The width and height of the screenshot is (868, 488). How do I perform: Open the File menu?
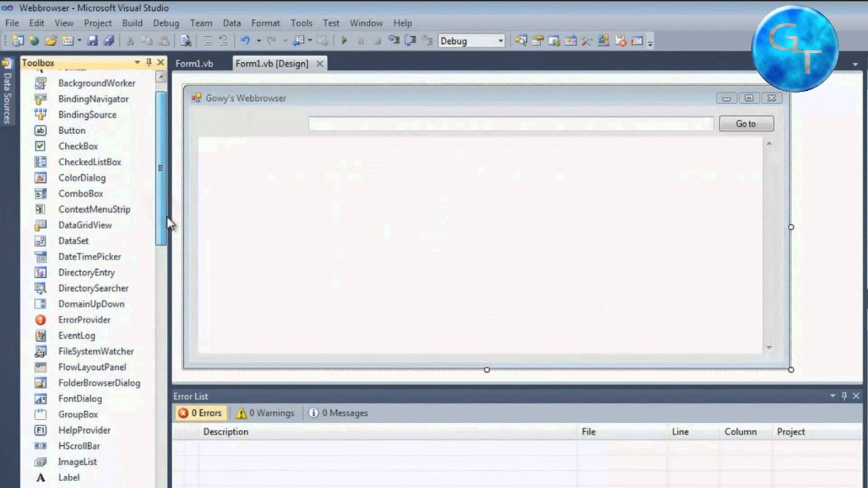click(12, 22)
